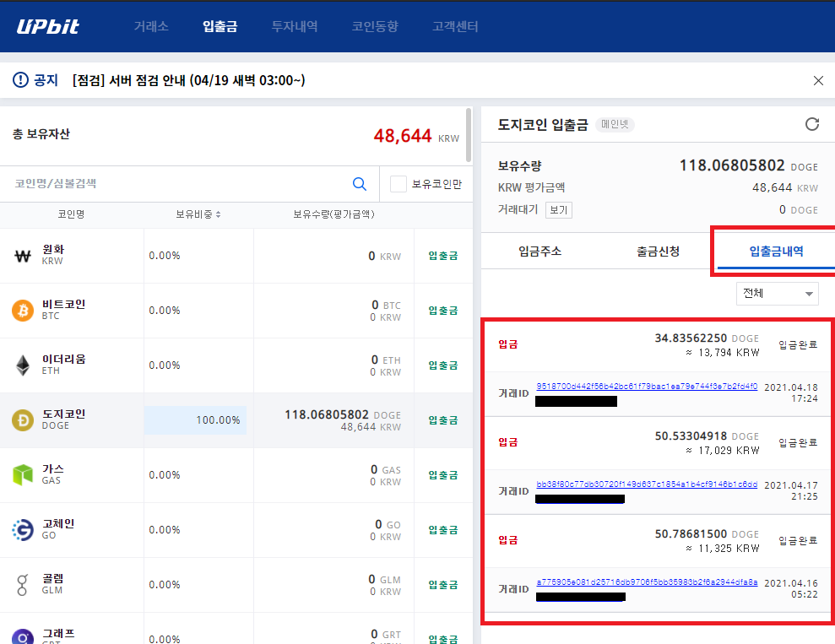The image size is (835, 644).
Task: Click the Ethereum coin icon
Action: [x=22, y=365]
